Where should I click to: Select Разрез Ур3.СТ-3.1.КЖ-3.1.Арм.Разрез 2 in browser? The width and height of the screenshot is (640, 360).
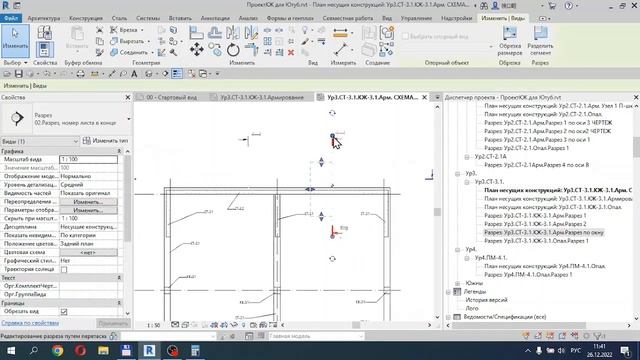(x=535, y=224)
